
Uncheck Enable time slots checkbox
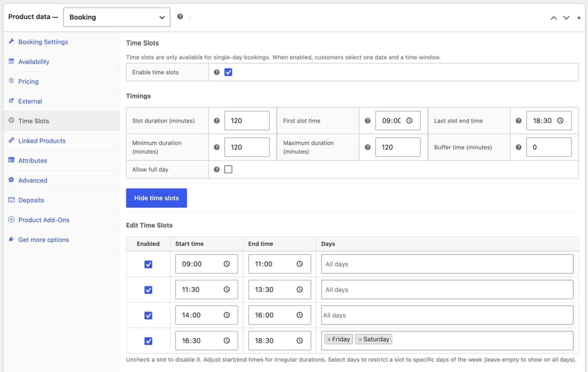[x=228, y=72]
